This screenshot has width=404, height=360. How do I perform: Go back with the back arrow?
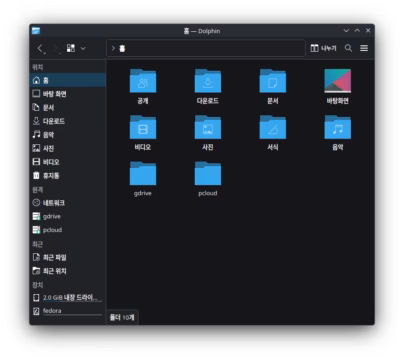click(x=40, y=49)
